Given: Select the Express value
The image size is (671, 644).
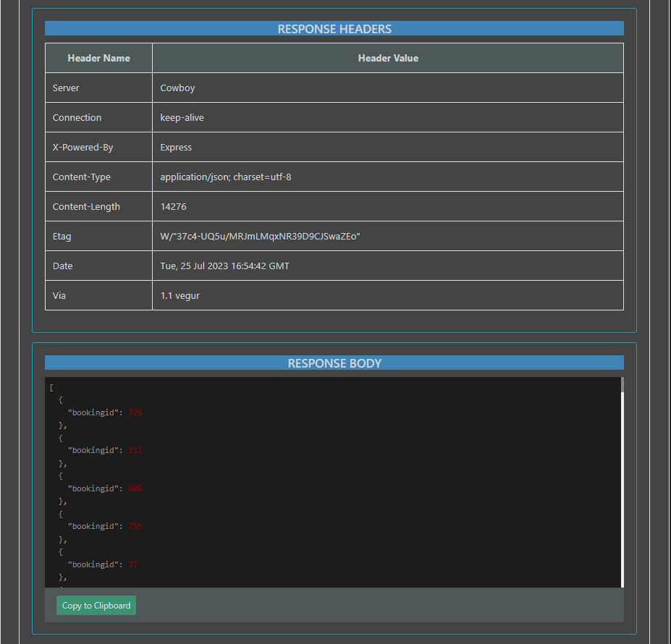Looking at the screenshot, I should 175,147.
